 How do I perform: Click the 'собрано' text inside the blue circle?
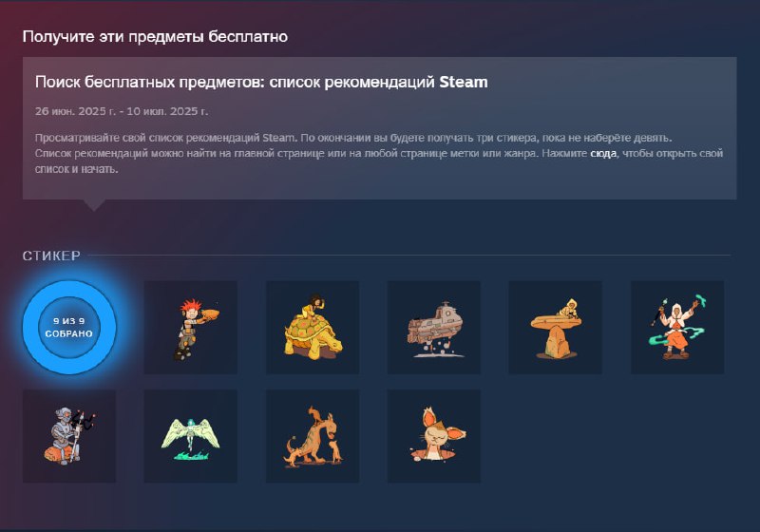coord(68,333)
